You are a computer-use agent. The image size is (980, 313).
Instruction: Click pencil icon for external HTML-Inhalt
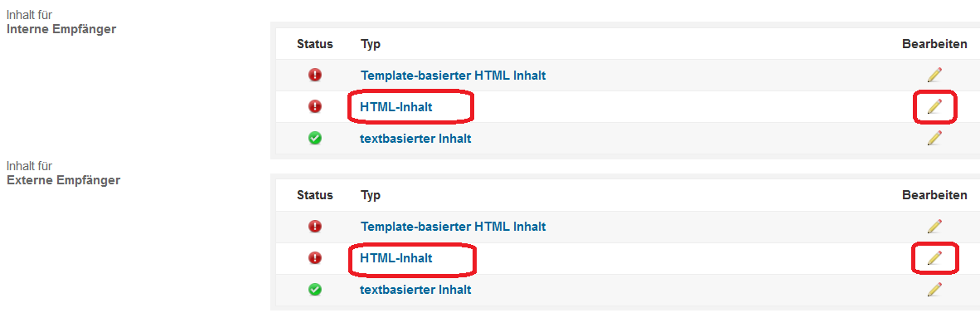tap(934, 257)
